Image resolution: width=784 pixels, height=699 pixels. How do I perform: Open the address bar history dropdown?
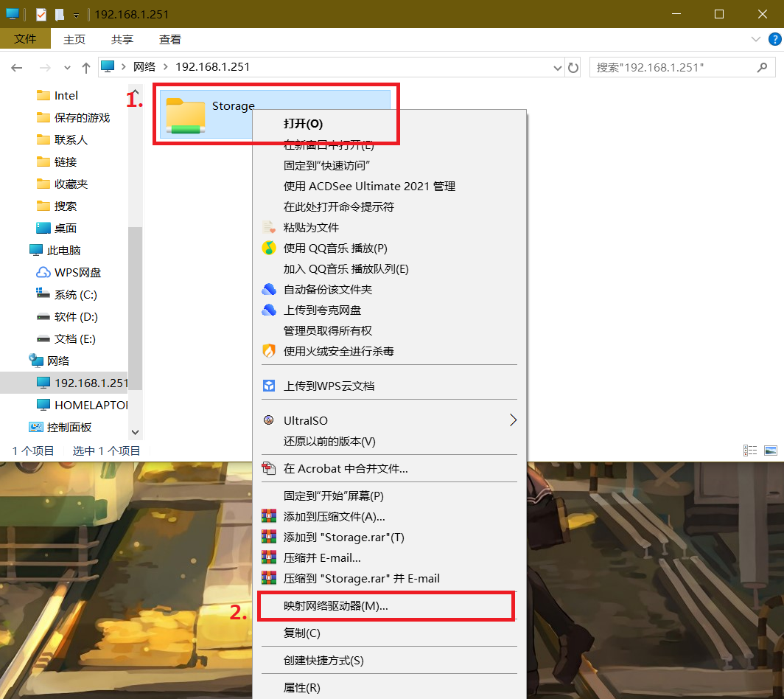558,67
